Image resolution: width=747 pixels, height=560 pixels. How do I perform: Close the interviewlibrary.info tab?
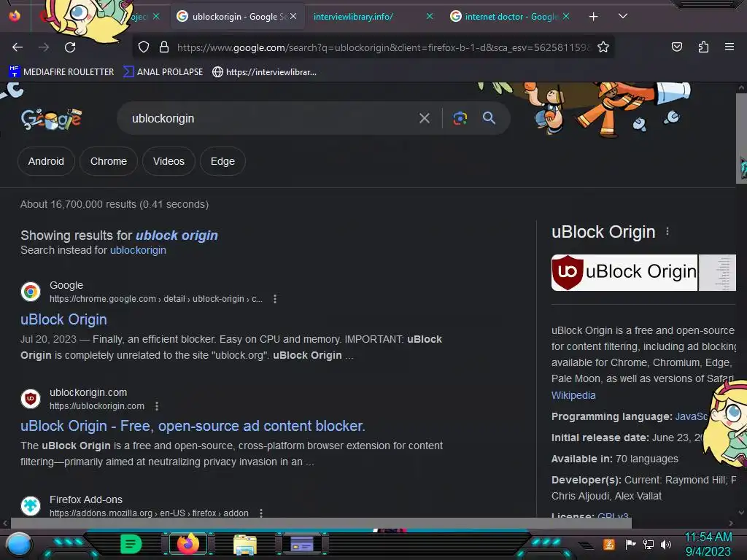(x=429, y=16)
